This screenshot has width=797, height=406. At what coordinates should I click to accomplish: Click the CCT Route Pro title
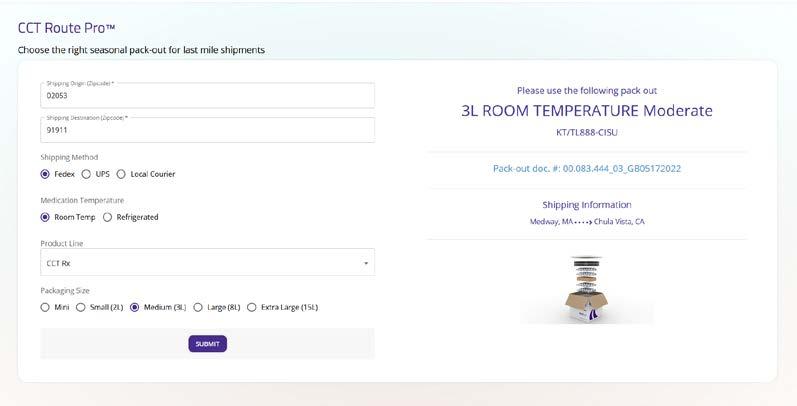[x=66, y=28]
